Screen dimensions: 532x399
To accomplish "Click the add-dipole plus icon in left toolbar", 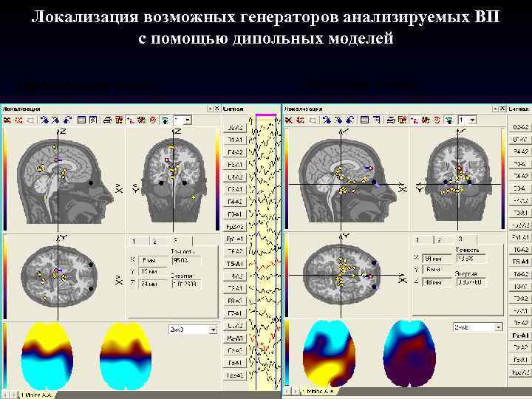I will point(130,120).
